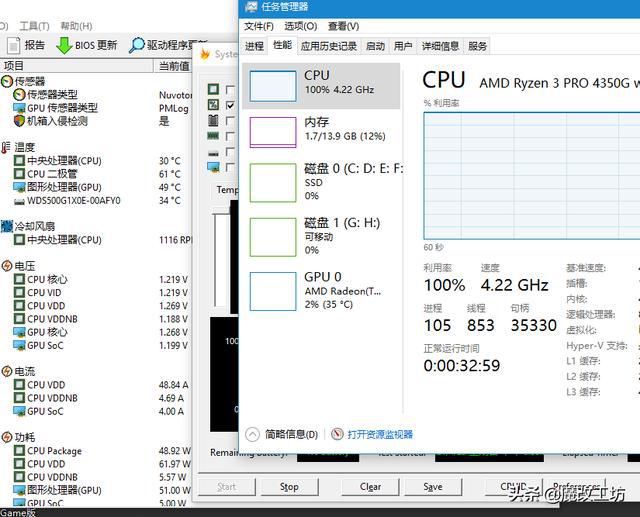Switch to the 服务 tab
640x517 pixels.
coord(477,46)
